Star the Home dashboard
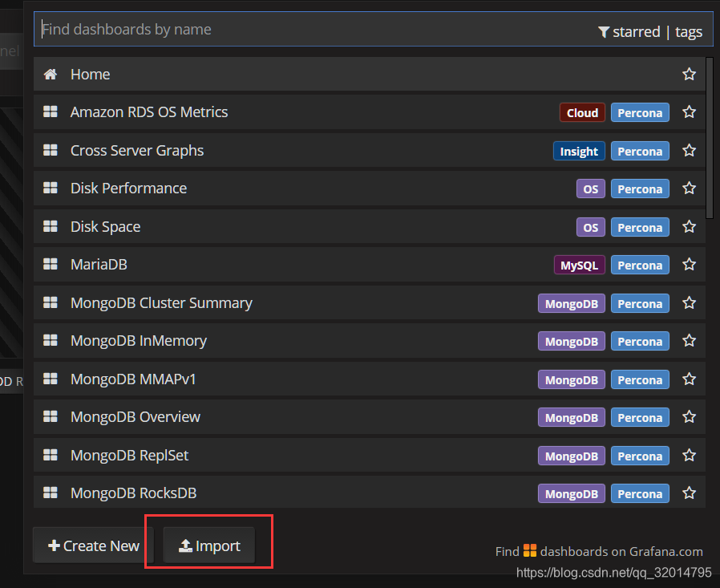The width and height of the screenshot is (720, 588). pyautogui.click(x=689, y=75)
